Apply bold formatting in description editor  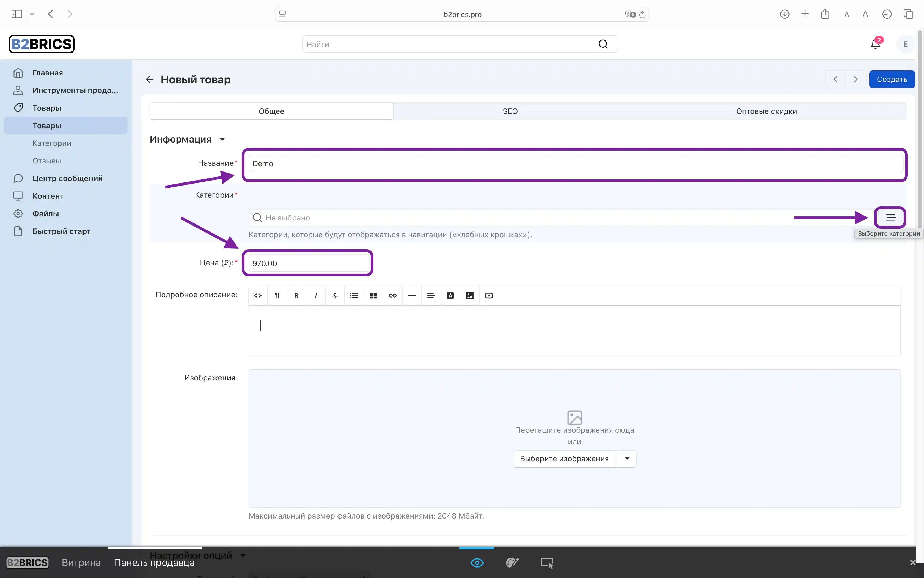click(x=296, y=296)
